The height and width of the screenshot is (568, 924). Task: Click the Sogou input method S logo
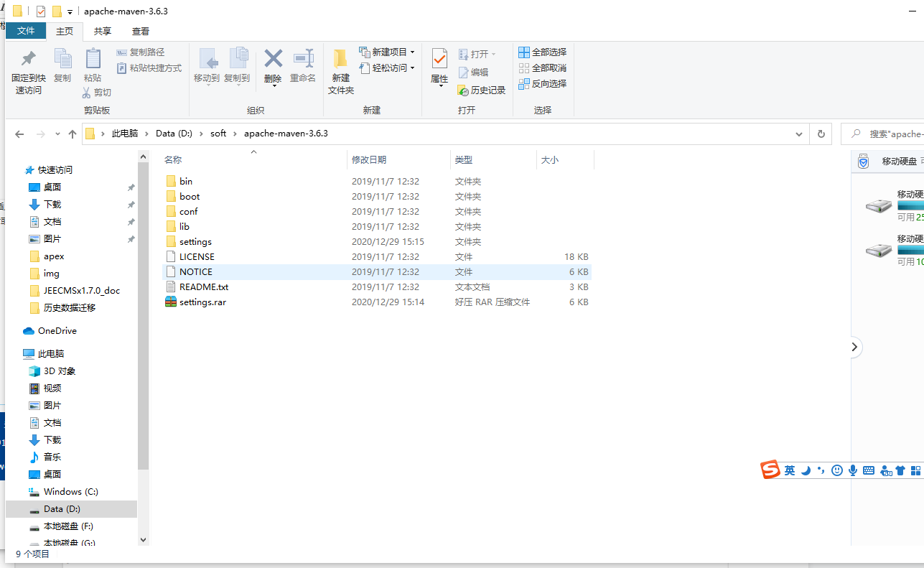coord(770,470)
